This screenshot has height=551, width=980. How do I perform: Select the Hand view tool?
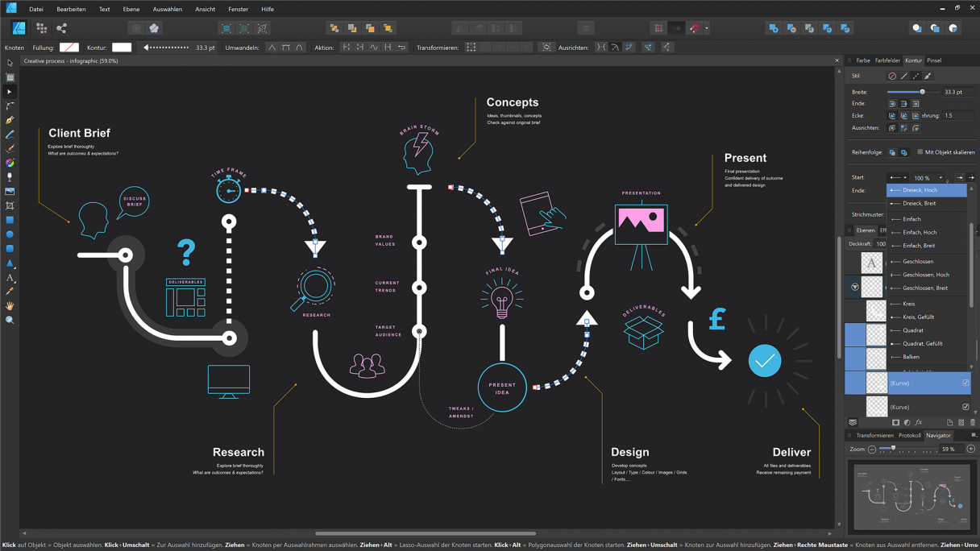(x=10, y=305)
